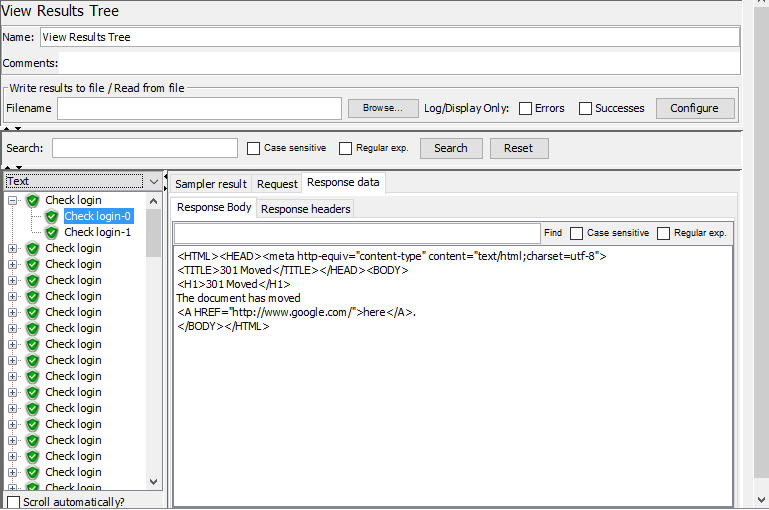This screenshot has height=510, width=769.
Task: Click the results tree scrollbar thumb
Action: (x=154, y=233)
